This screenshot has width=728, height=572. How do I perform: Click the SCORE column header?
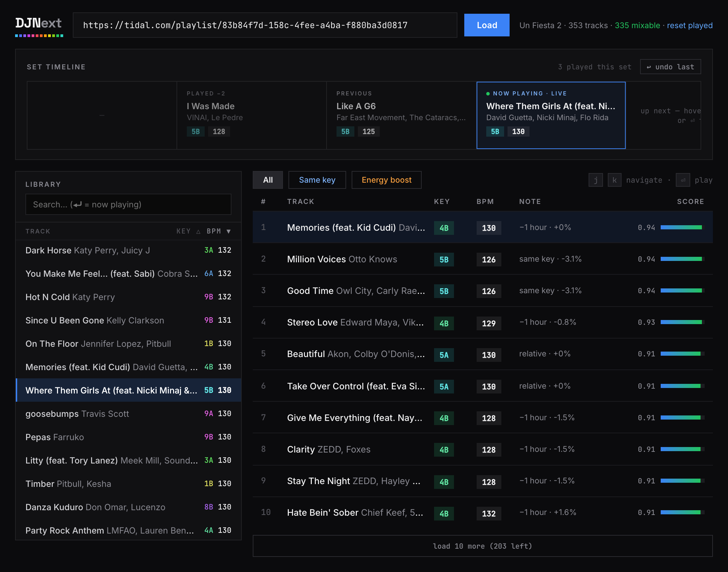tap(690, 202)
